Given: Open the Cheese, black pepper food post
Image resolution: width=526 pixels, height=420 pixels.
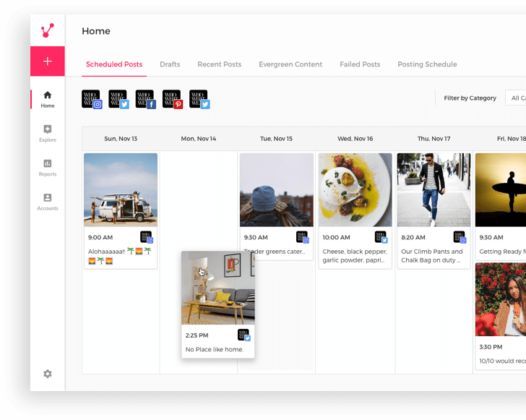Looking at the screenshot, I should tap(355, 211).
